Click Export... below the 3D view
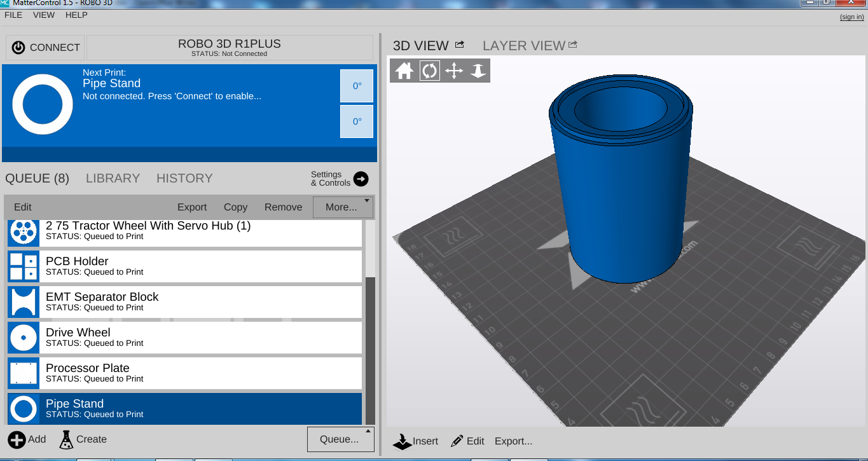 (514, 441)
